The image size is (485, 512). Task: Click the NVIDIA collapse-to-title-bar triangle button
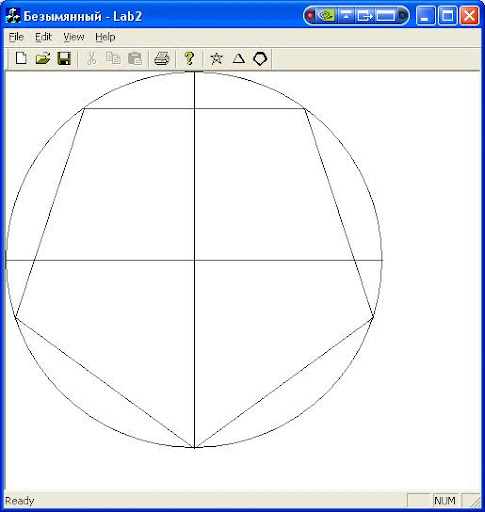pyautogui.click(x=346, y=15)
